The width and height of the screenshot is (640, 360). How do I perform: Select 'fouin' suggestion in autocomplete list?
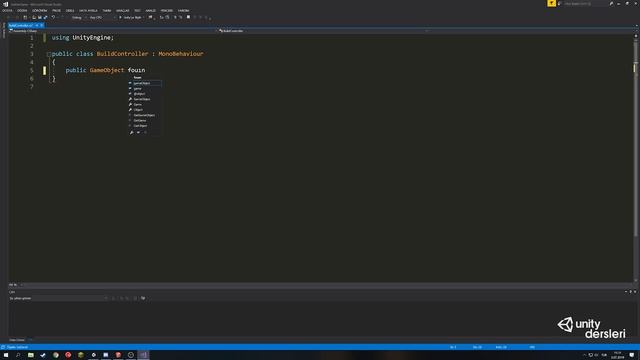coord(138,78)
